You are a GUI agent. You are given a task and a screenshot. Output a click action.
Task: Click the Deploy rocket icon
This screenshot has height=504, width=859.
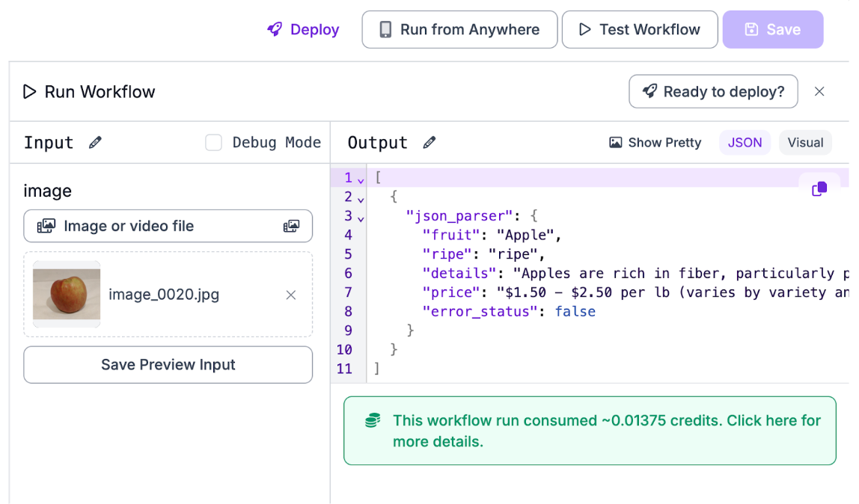pos(275,30)
